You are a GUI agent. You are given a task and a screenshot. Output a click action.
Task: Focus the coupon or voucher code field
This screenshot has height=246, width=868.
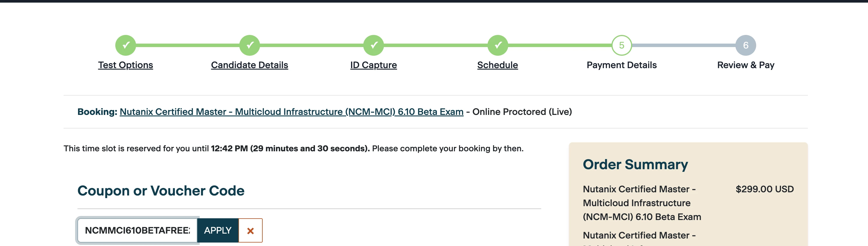pyautogui.click(x=138, y=230)
